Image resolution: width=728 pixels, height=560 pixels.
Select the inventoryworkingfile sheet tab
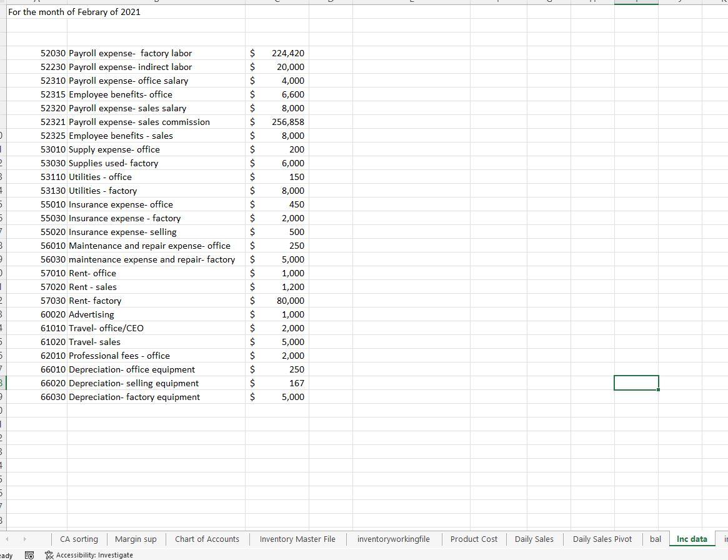(393, 539)
